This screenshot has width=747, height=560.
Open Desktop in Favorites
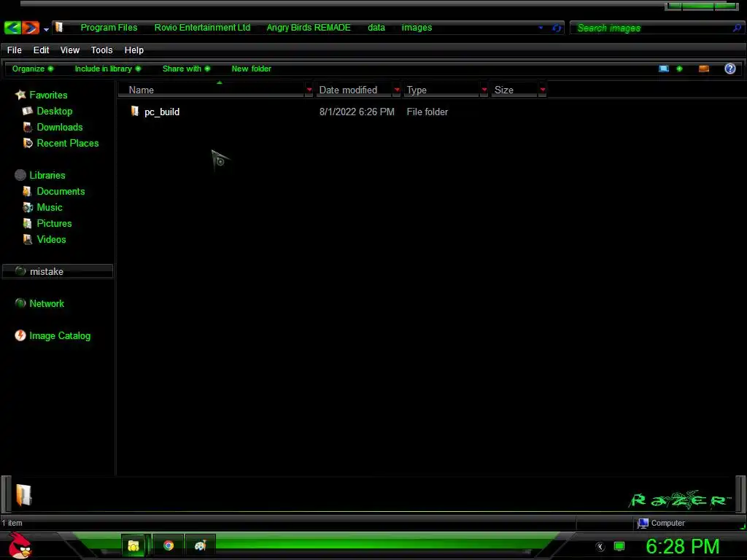click(54, 111)
